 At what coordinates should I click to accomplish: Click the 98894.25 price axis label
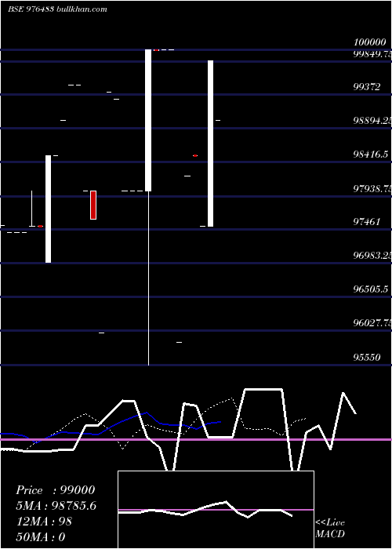tap(372, 121)
